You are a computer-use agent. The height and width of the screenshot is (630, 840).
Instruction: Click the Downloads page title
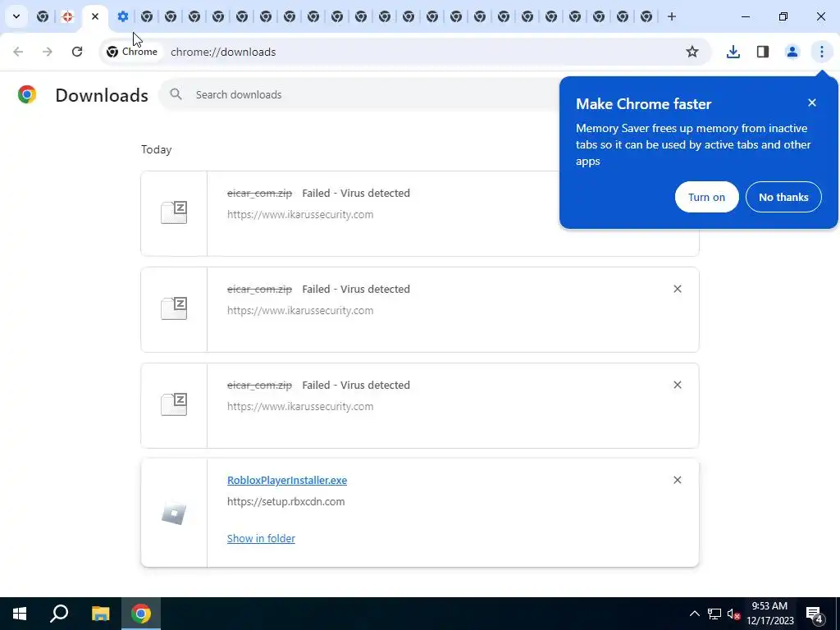click(102, 95)
